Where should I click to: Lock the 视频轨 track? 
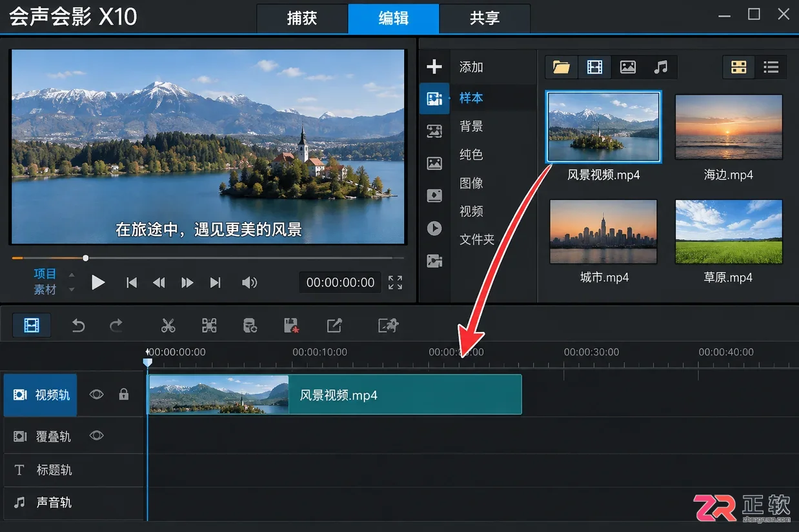coord(124,394)
